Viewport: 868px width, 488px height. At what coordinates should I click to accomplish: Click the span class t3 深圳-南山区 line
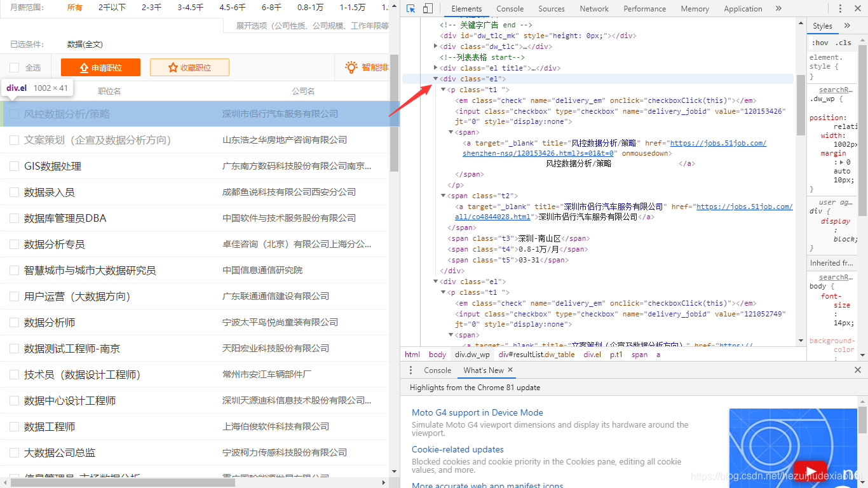[519, 238]
